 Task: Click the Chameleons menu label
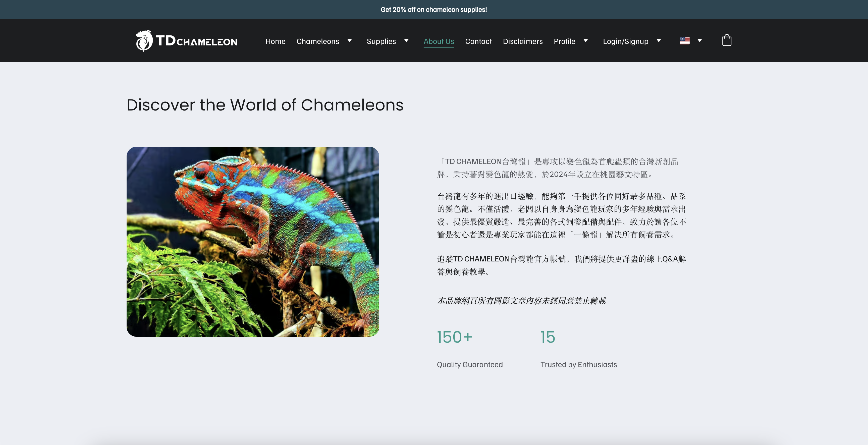pos(317,41)
